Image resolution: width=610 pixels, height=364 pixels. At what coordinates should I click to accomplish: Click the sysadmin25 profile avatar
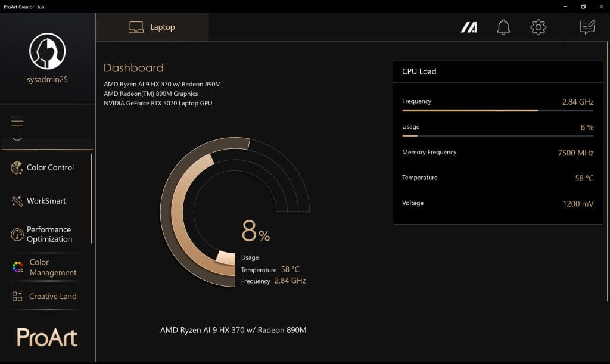tap(48, 51)
